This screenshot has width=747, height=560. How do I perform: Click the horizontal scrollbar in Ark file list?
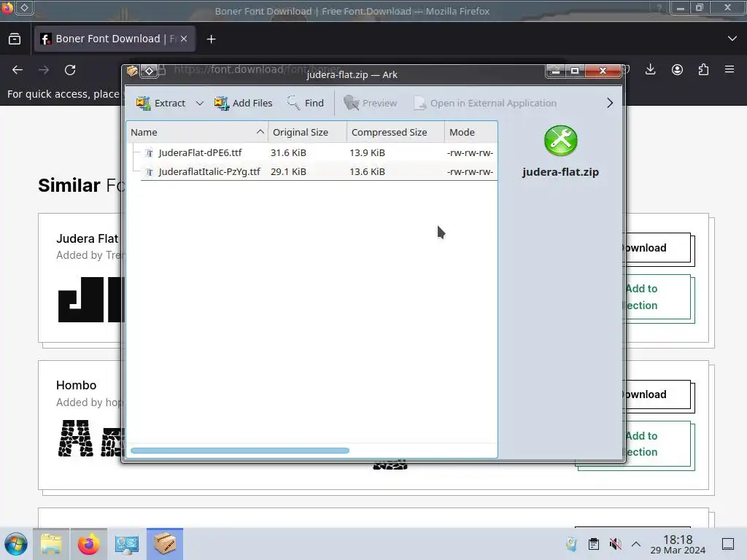tap(239, 451)
